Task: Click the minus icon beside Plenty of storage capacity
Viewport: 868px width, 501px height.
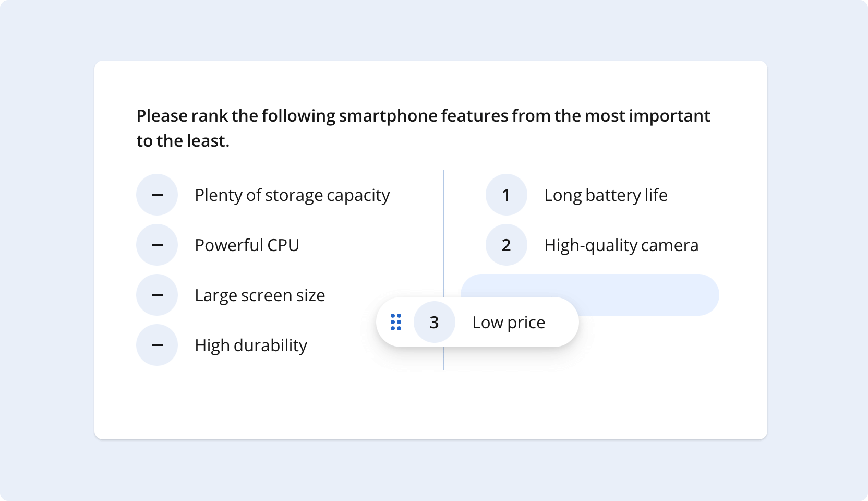Action: click(156, 194)
